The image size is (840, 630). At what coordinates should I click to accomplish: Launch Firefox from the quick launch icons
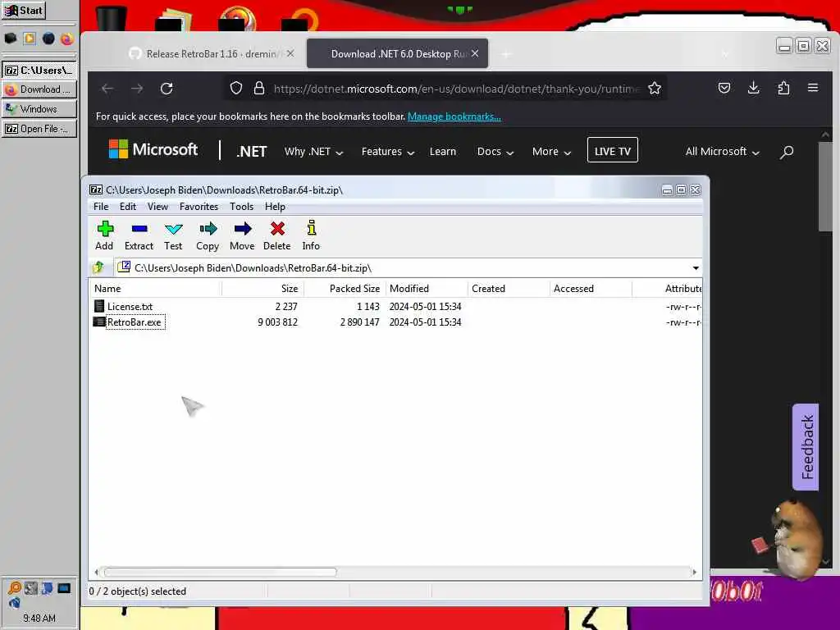tap(67, 39)
